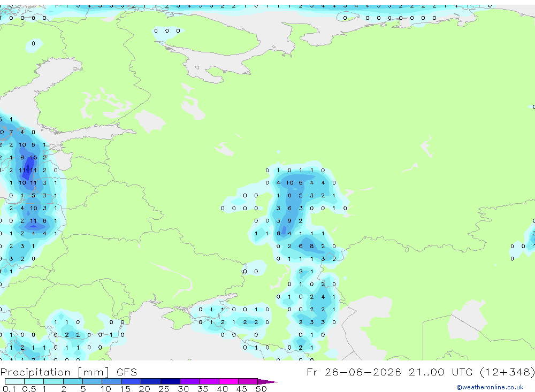
Task: Click the precipitation value '15' on the map
Action: pos(33,158)
